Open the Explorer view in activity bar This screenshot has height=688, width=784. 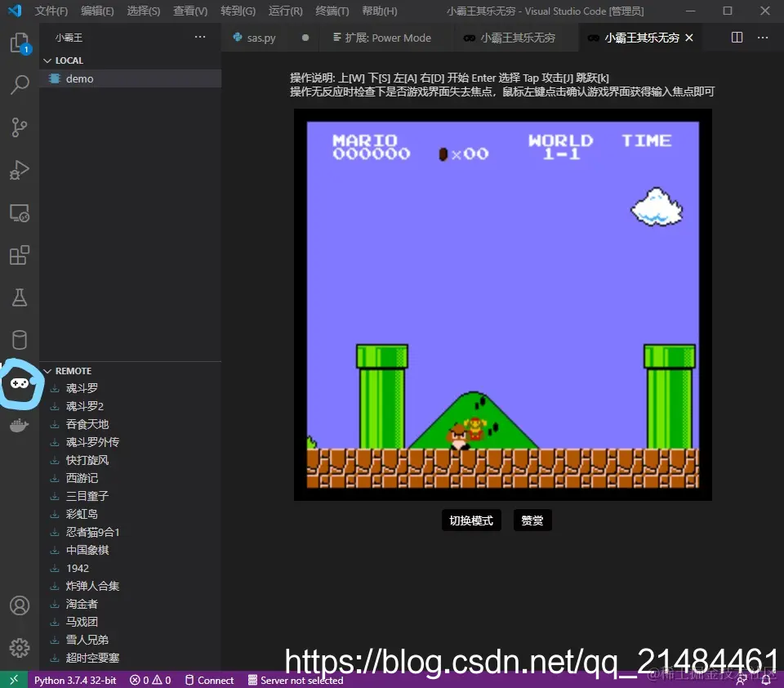[20, 43]
